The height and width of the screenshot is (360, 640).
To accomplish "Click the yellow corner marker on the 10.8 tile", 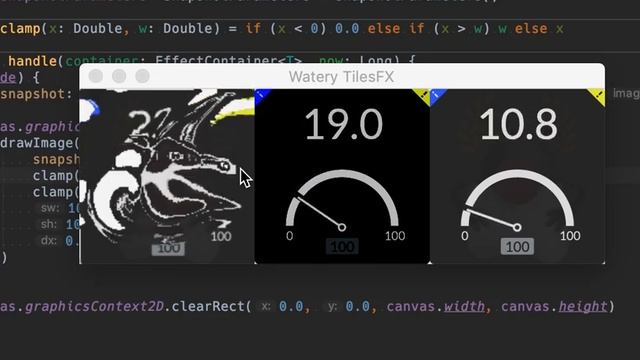I will point(599,96).
